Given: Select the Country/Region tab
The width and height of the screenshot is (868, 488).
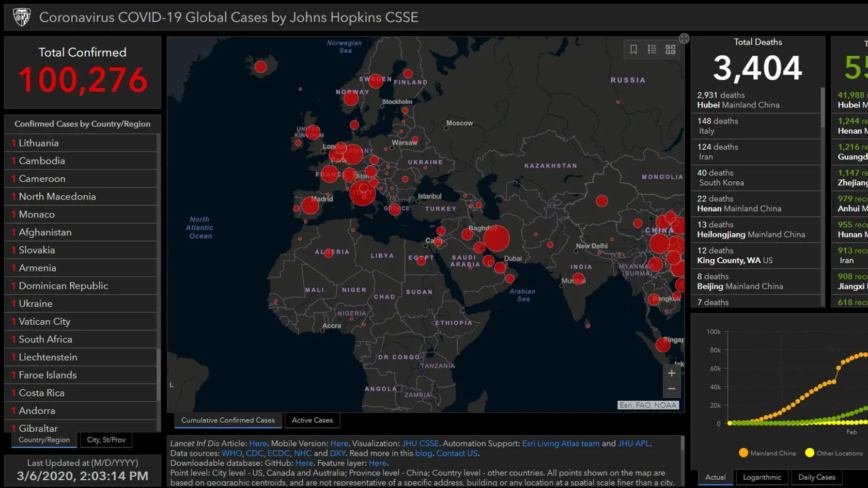Looking at the screenshot, I should pos(44,440).
